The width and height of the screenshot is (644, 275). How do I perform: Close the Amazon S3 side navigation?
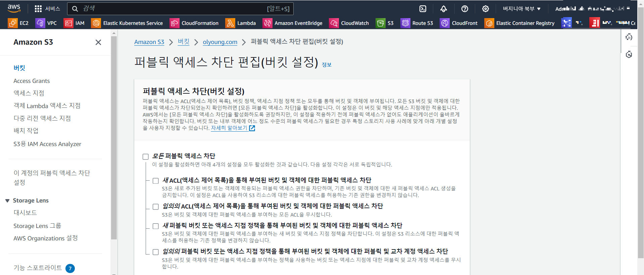click(98, 42)
